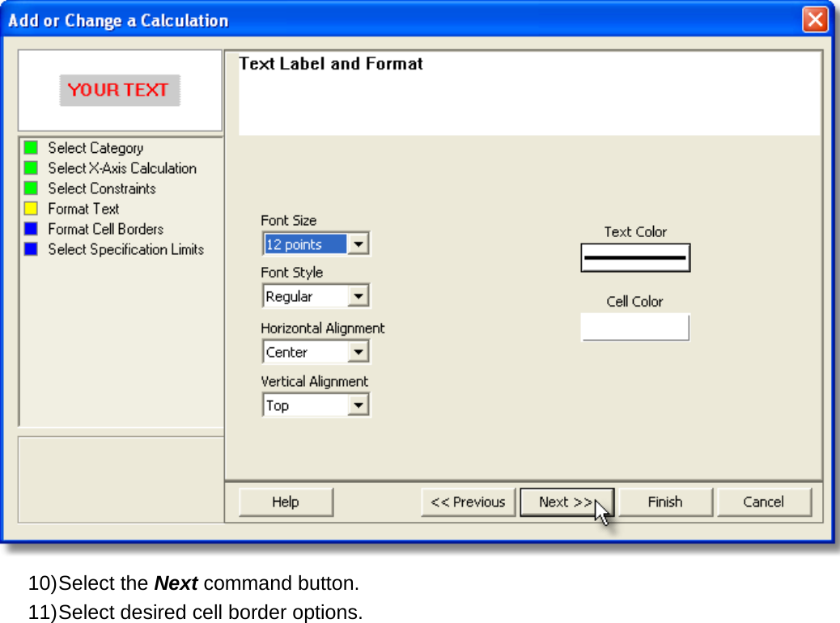840x623 pixels.
Task: Click the YOUR TEXT preview thumbnail
Action: [120, 90]
